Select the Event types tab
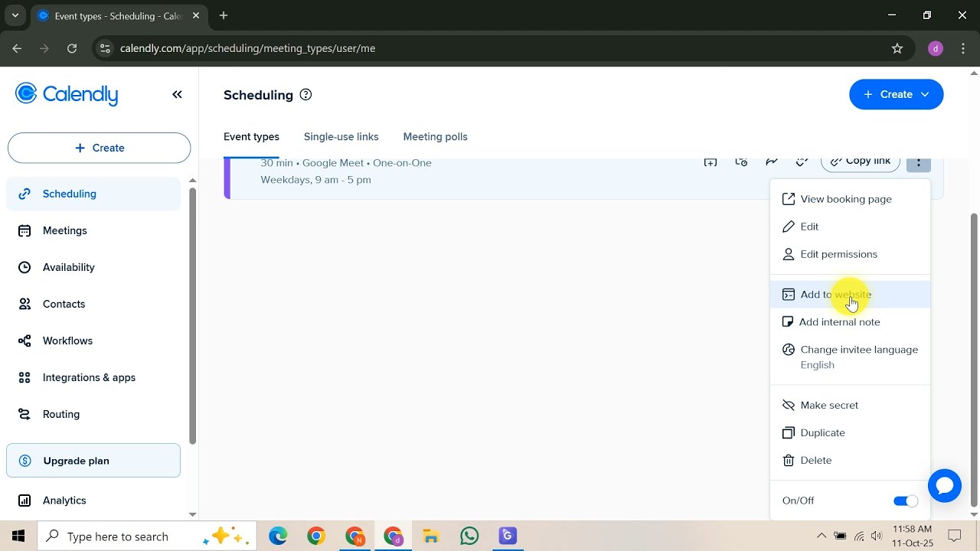This screenshot has width=980, height=551. [x=251, y=137]
